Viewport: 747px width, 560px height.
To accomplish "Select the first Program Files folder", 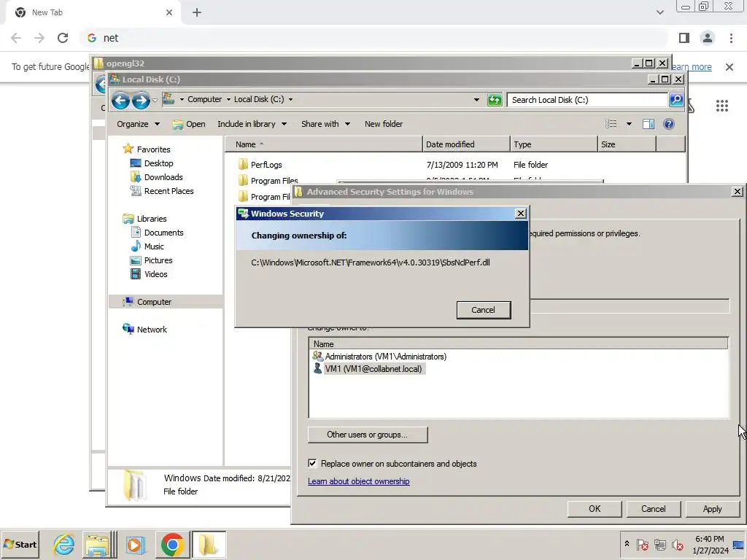I will pyautogui.click(x=268, y=181).
